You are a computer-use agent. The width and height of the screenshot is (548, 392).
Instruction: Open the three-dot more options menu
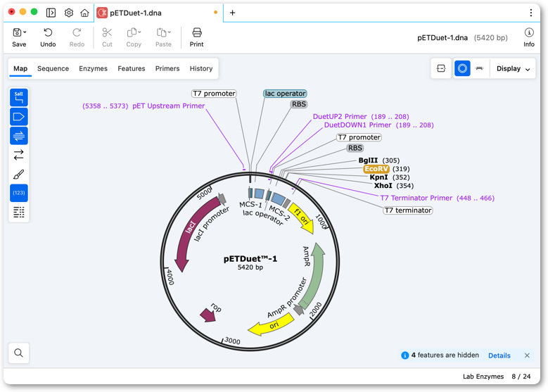click(531, 13)
